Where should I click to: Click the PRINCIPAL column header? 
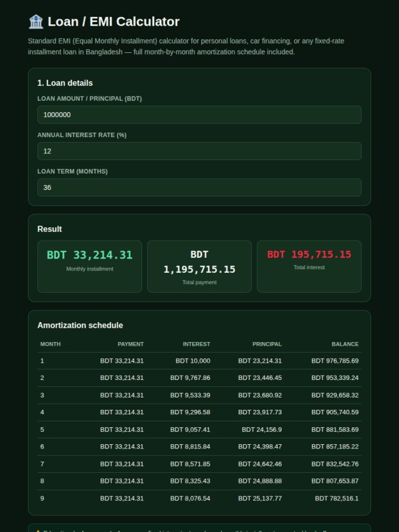pyautogui.click(x=267, y=344)
